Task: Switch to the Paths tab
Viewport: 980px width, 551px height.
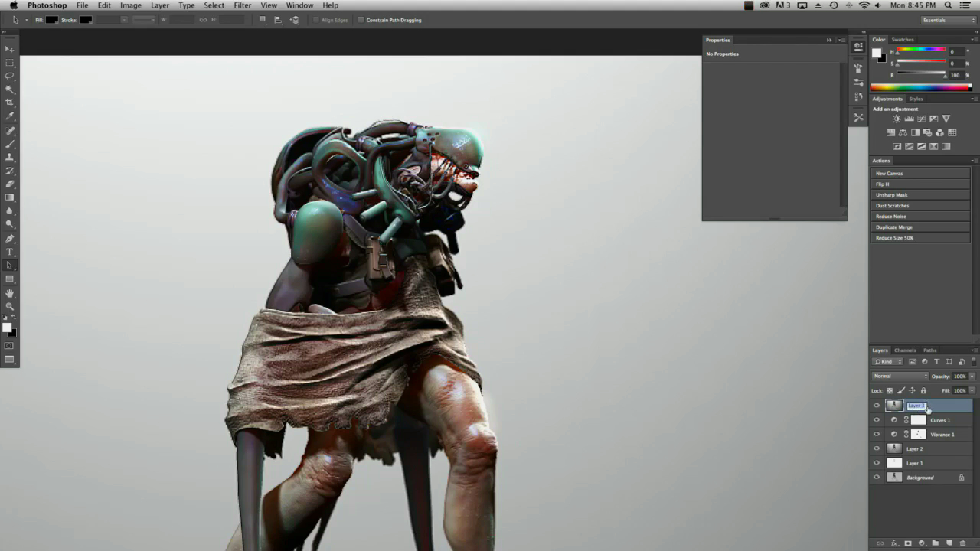Action: [929, 350]
